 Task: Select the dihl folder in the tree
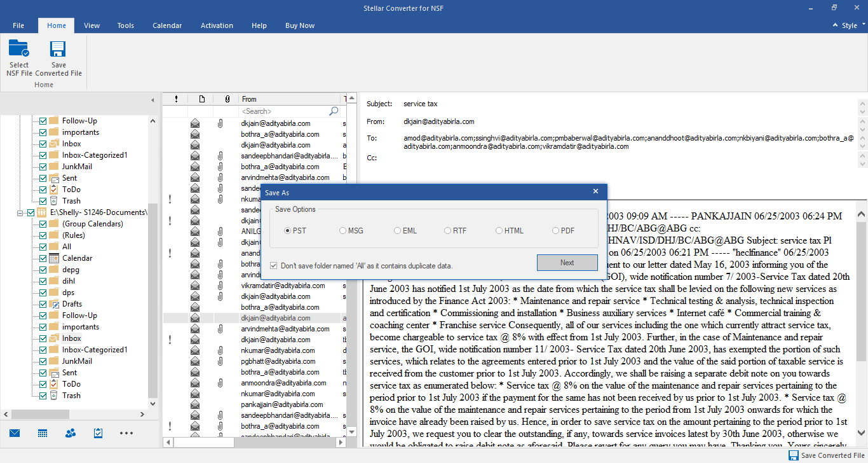pos(69,281)
